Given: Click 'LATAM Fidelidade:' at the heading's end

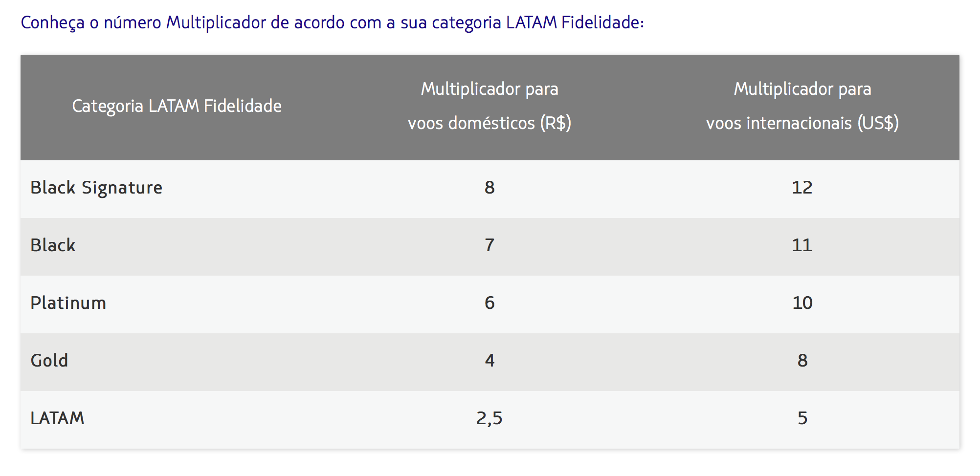Looking at the screenshot, I should [x=575, y=23].
